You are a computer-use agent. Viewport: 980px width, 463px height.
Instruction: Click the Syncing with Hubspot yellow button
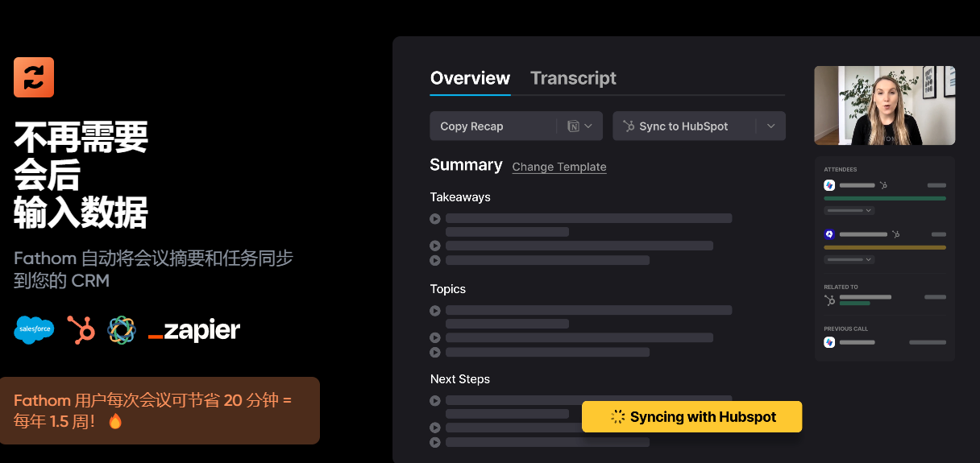(x=692, y=417)
